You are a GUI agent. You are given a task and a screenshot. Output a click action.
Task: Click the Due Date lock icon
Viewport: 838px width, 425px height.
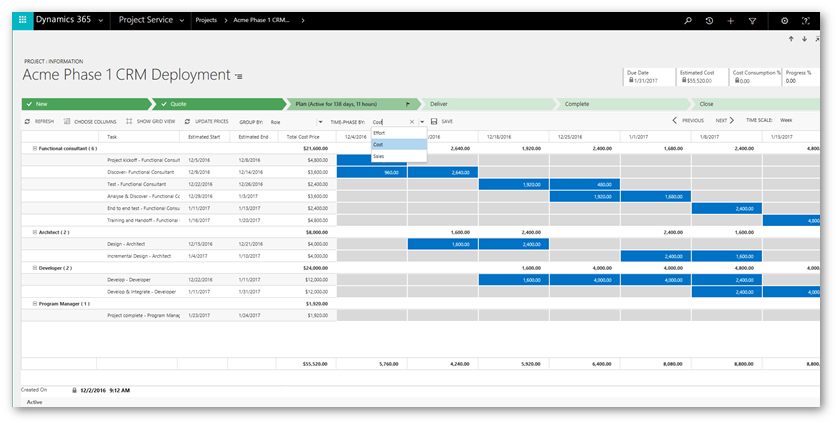click(631, 80)
